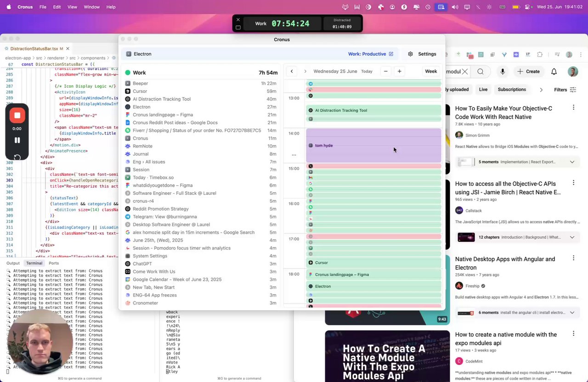Open the Edit menu
The height and width of the screenshot is (382, 588).
click(57, 7)
